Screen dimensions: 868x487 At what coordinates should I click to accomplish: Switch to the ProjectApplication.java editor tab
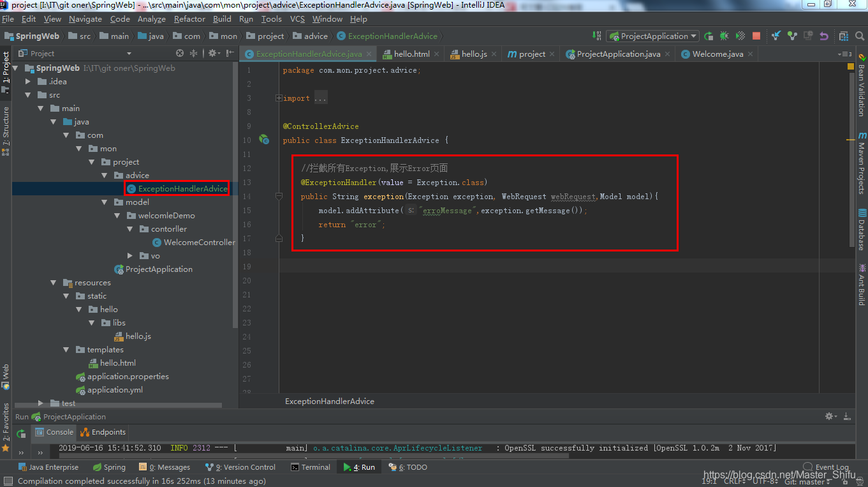(618, 54)
